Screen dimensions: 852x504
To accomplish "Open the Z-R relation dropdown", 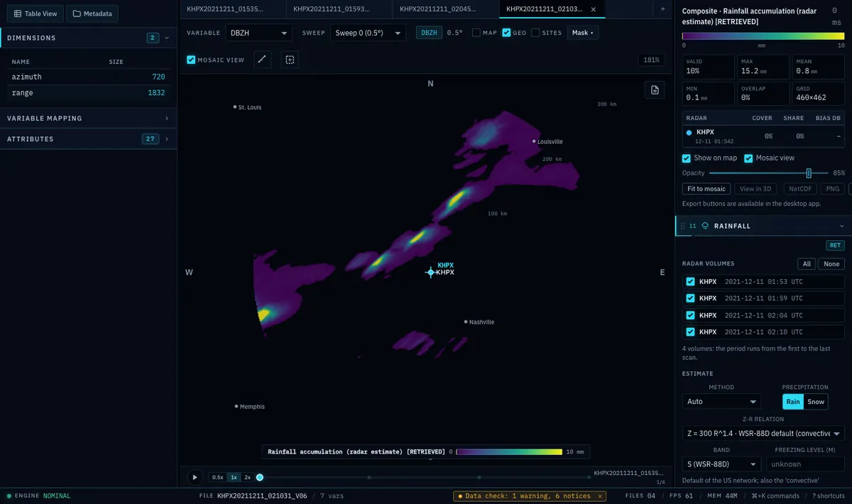I will tap(763, 433).
